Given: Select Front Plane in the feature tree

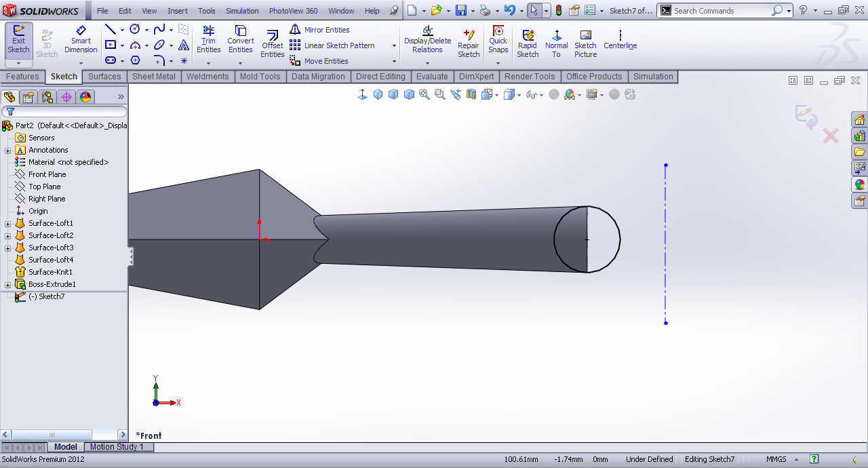Looking at the screenshot, I should click(x=47, y=174).
